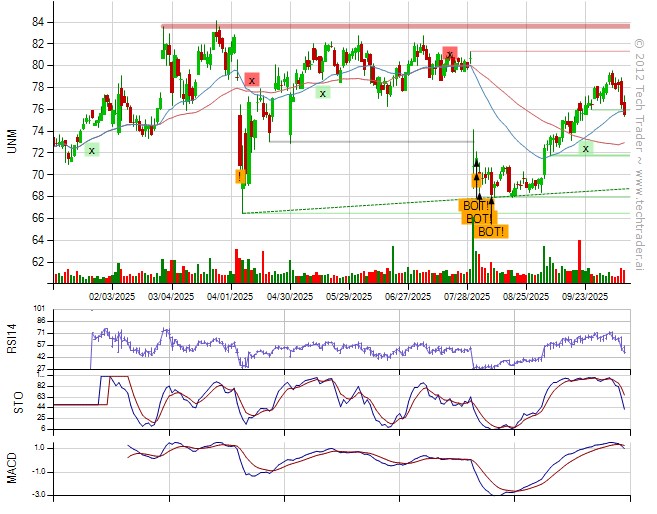Select the topmost BOT! signal label
Screen dimensions: 657x514
point(474,206)
